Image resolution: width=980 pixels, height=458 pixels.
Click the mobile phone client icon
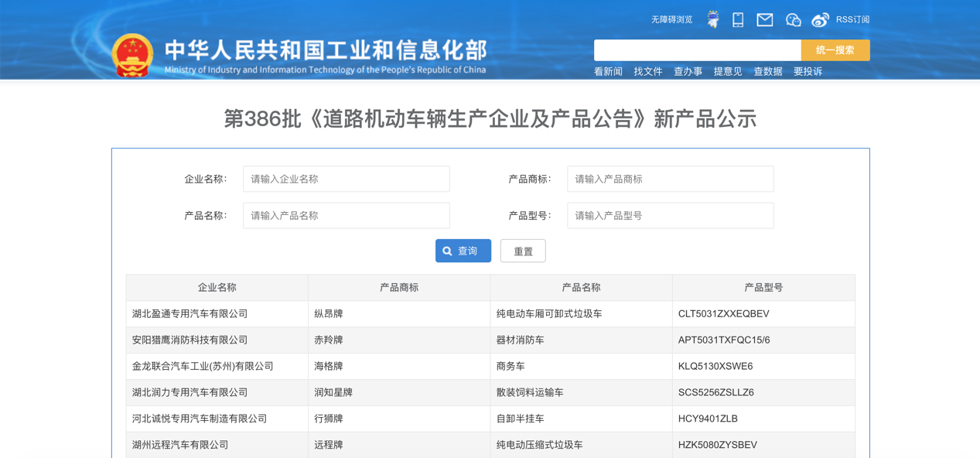coord(737,19)
